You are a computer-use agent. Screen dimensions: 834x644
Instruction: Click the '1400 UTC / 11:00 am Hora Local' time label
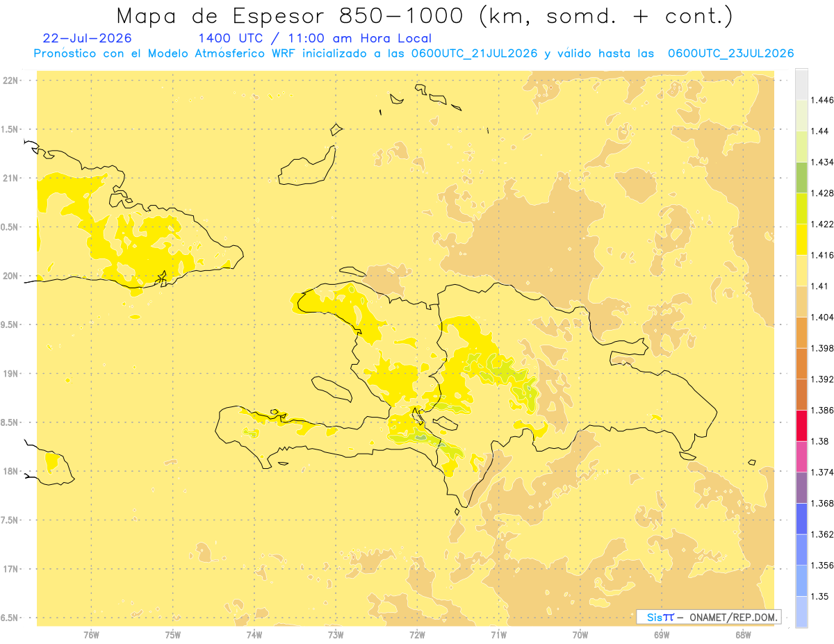coord(315,39)
